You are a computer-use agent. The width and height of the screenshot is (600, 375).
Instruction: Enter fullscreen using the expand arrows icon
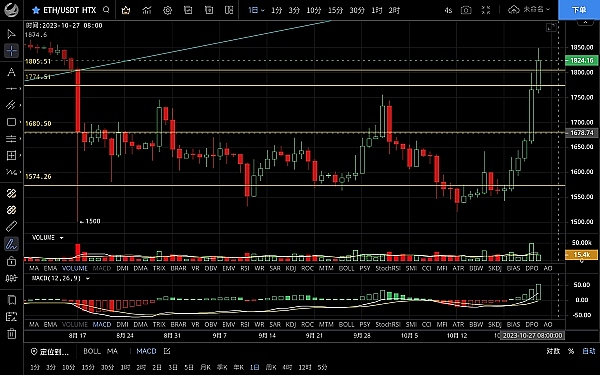tap(486, 10)
